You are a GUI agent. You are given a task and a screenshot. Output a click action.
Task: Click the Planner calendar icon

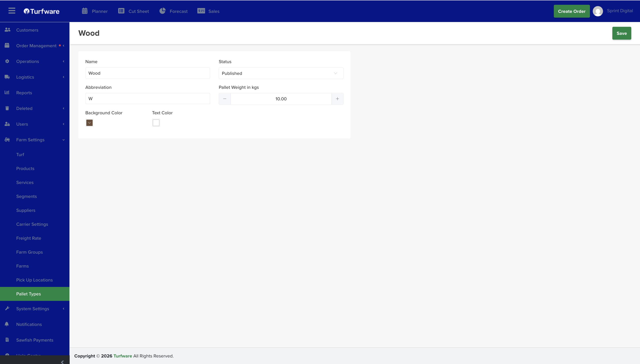coord(85,11)
